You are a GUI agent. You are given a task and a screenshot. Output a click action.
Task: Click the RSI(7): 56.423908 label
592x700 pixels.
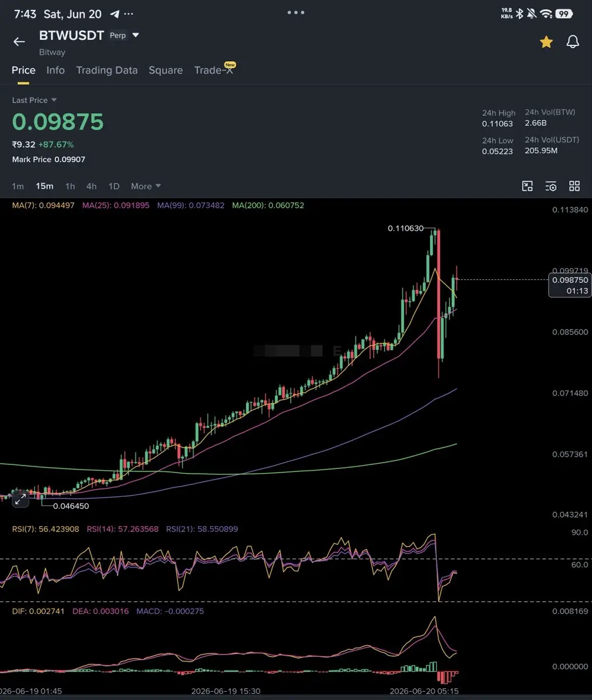tap(46, 529)
